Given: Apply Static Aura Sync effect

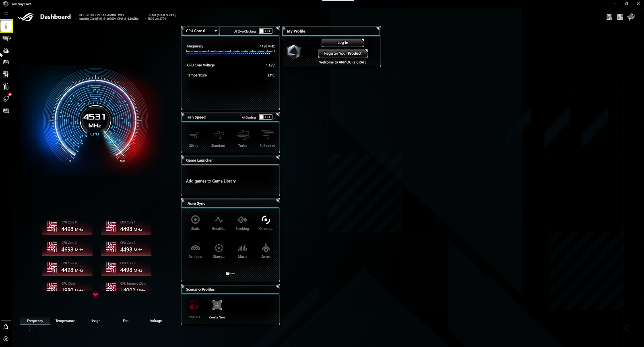Looking at the screenshot, I should tap(195, 222).
